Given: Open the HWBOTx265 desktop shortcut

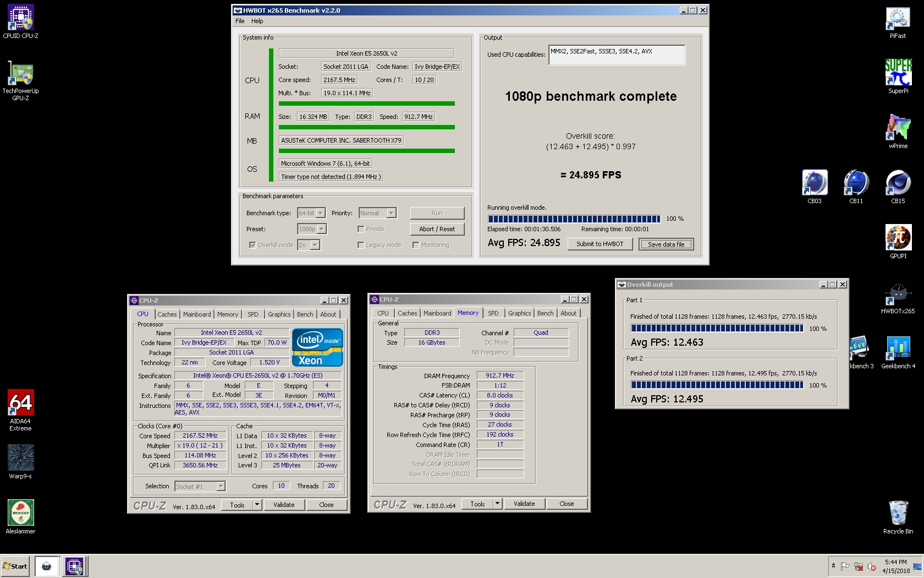Looking at the screenshot, I should click(898, 298).
